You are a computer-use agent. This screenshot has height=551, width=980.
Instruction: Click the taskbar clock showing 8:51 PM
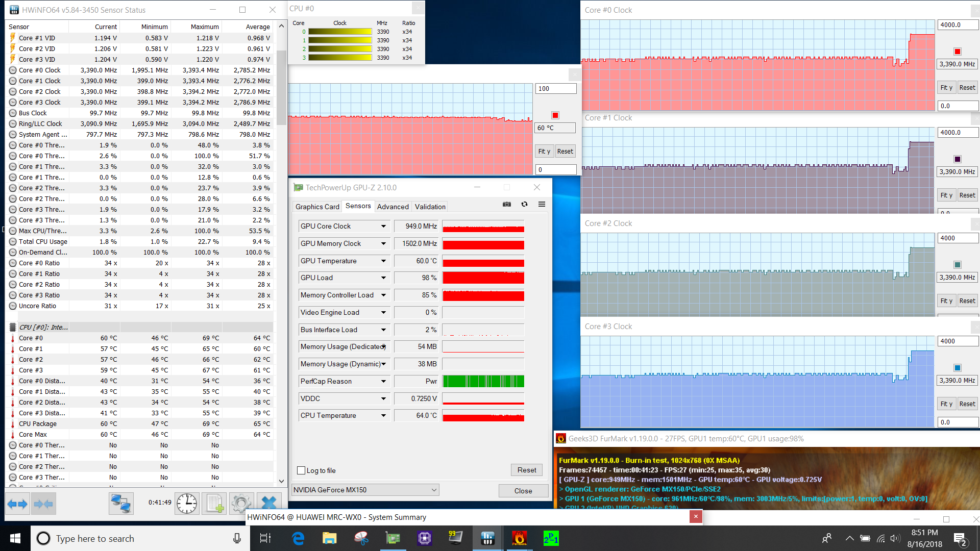(x=925, y=538)
